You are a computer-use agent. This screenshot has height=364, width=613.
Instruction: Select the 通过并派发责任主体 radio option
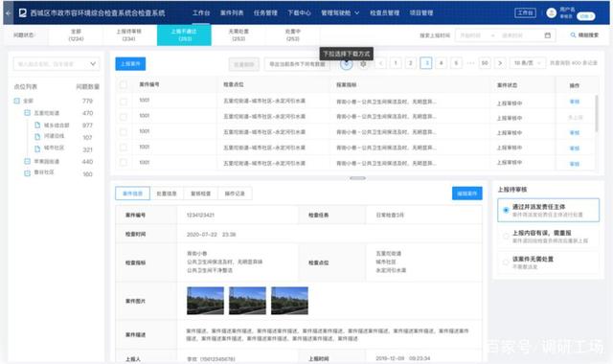(x=506, y=210)
